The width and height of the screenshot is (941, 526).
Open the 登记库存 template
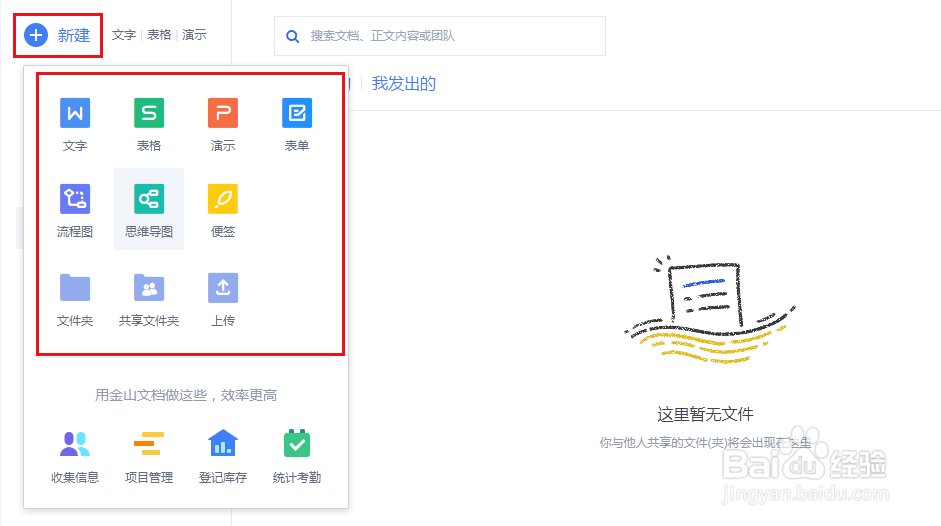223,457
